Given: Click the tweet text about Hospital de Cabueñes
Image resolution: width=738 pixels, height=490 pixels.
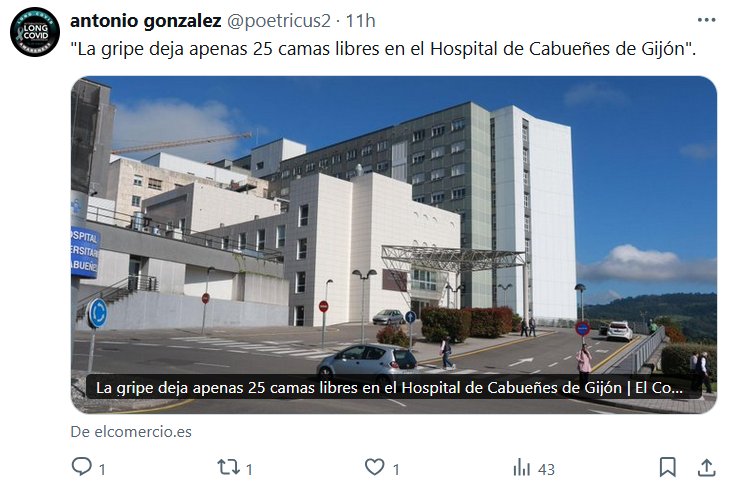Looking at the screenshot, I should tap(383, 49).
